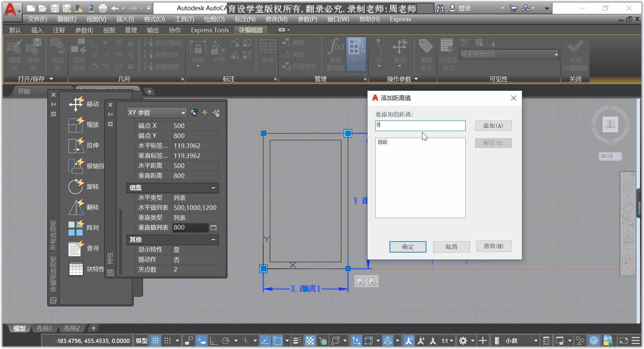Screen dimensions: 644x349
Task: Select the Rotate action (旋转)
Action: click(84, 187)
